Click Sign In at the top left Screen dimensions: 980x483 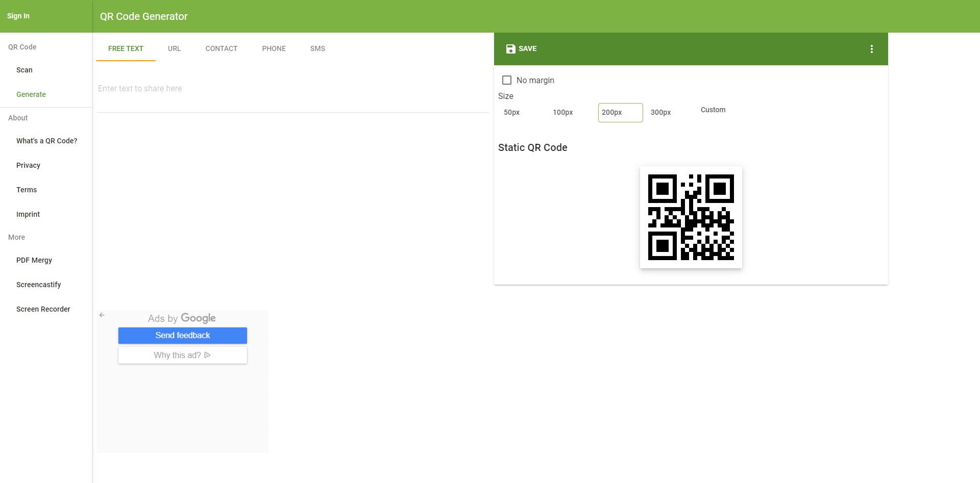[x=18, y=16]
